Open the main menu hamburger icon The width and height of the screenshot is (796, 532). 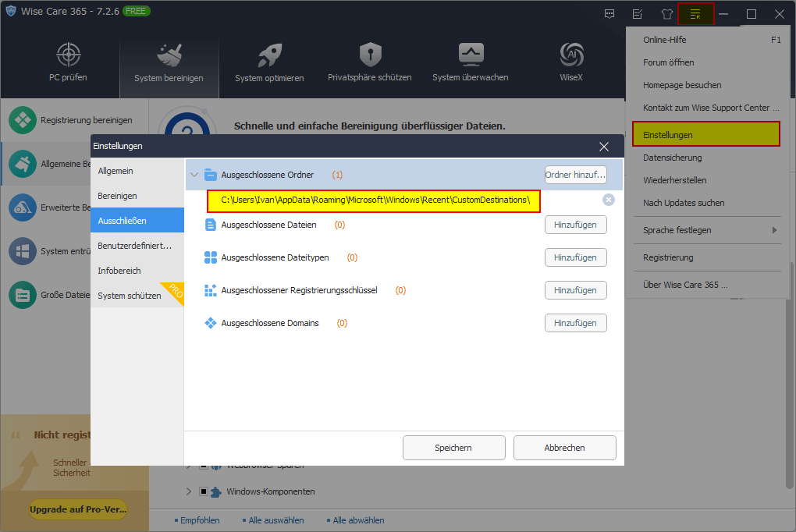[695, 14]
